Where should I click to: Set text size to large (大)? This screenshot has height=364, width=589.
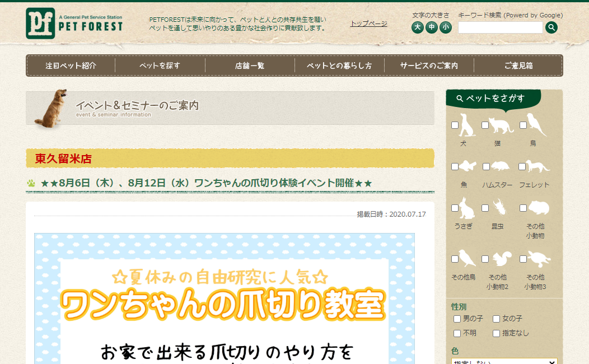417,27
